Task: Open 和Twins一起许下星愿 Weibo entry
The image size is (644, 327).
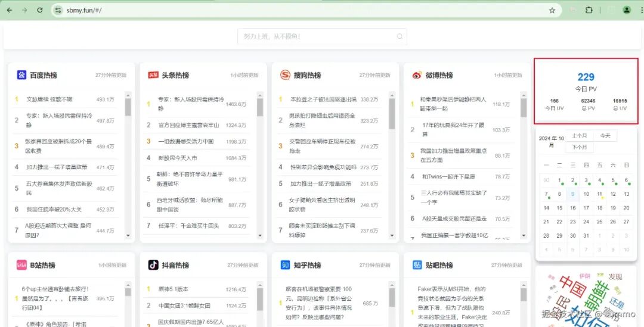Action: click(448, 176)
